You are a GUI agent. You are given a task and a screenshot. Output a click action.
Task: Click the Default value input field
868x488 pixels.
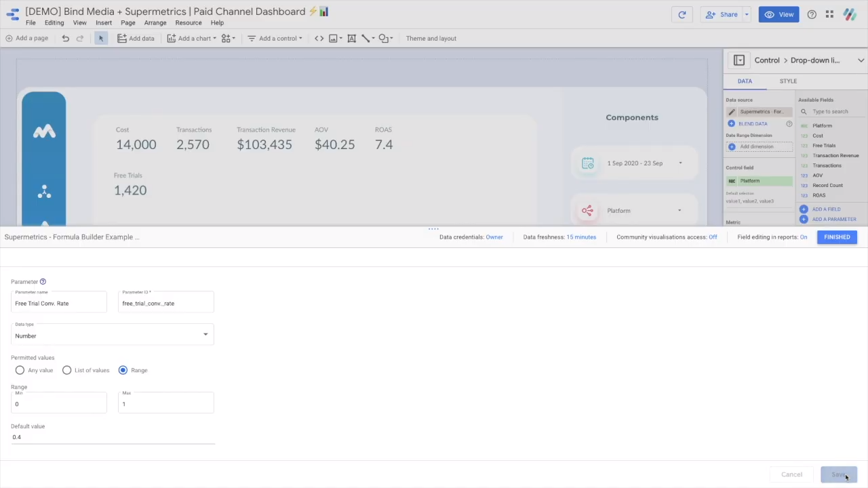[x=113, y=437]
